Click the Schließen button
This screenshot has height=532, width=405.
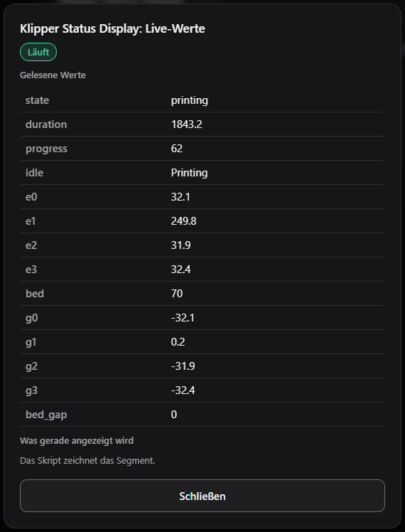click(202, 496)
